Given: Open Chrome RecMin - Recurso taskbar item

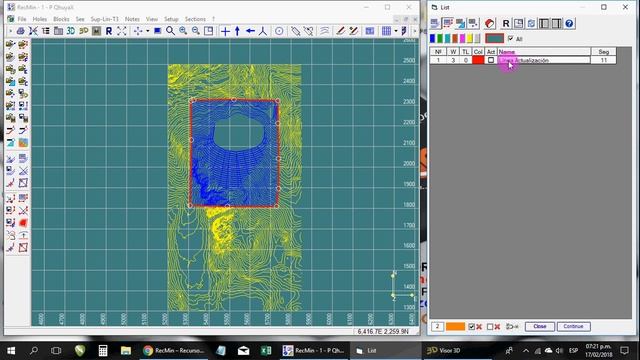Looking at the screenshot, I should pyautogui.click(x=174, y=350).
